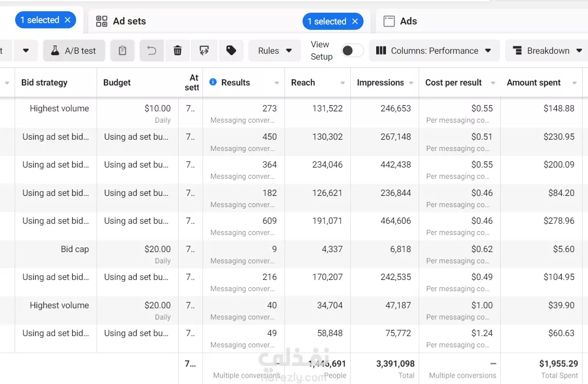Click the Ads tab window icon
This screenshot has width=588, height=384.
tap(389, 21)
